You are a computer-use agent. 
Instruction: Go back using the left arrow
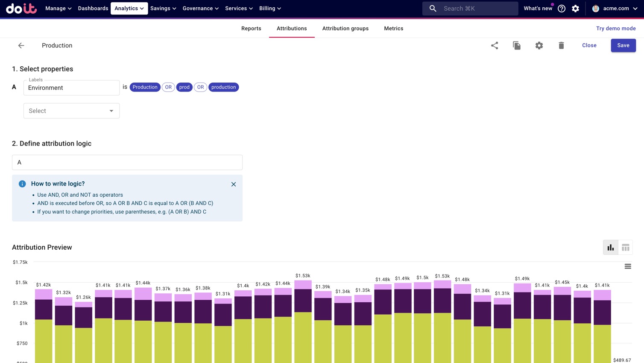(x=21, y=45)
